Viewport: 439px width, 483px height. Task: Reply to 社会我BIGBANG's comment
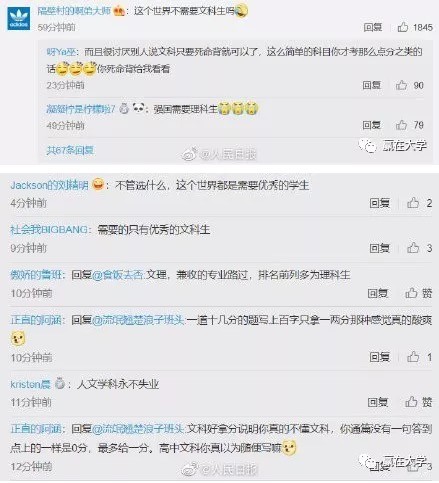pos(379,248)
